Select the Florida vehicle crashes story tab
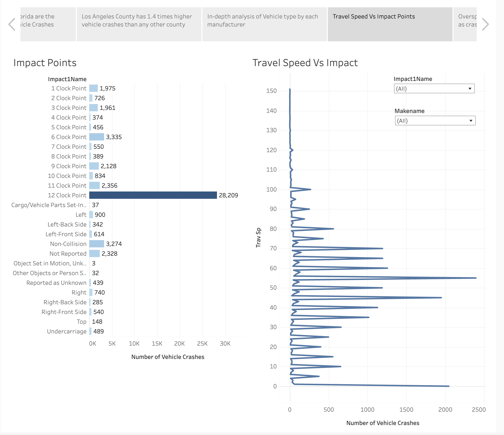 (48, 24)
